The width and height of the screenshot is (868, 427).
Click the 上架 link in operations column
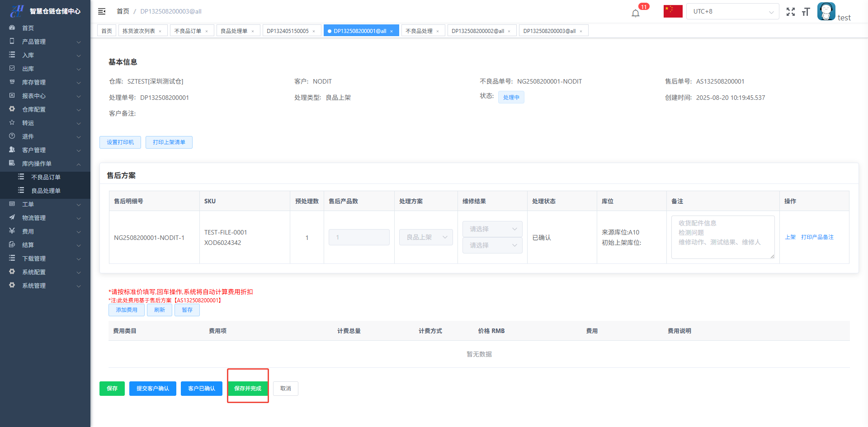tap(790, 237)
